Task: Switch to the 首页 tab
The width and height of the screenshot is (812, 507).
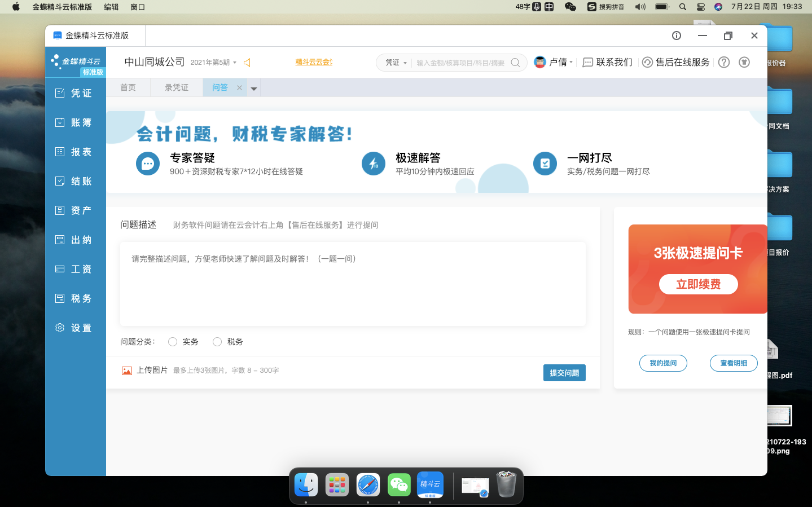Action: pyautogui.click(x=128, y=87)
